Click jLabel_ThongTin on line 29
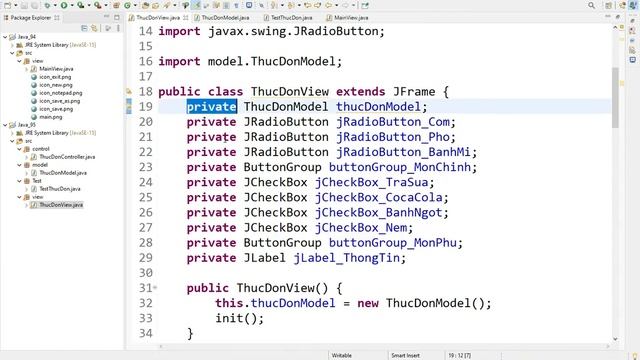640x360 pixels. 347,258
